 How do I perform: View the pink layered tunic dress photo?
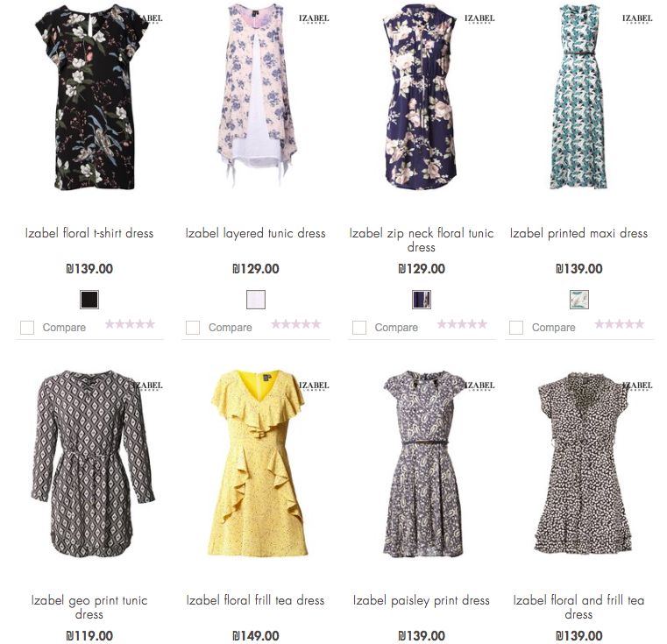[255, 96]
